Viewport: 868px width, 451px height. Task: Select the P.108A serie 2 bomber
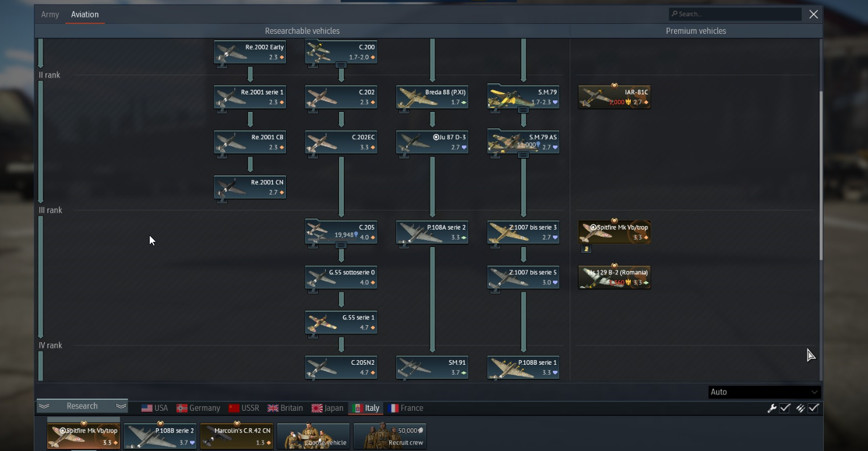tap(432, 232)
